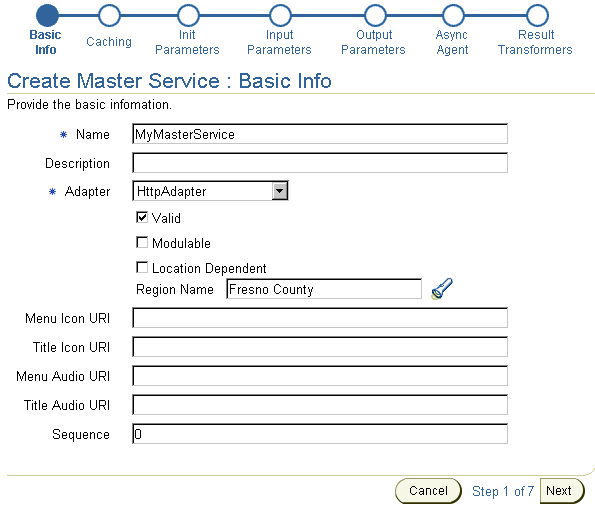
Task: Go to the Caching step label
Action: point(109,42)
